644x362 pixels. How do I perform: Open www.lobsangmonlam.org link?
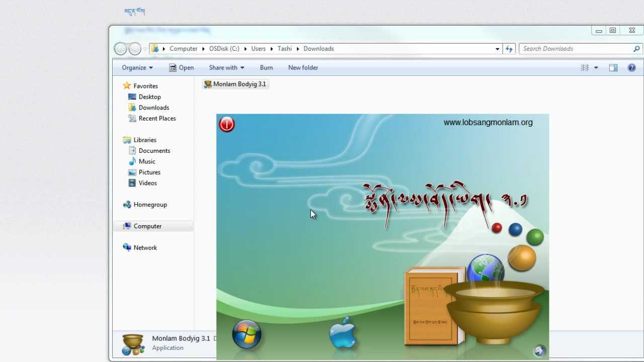tap(488, 122)
